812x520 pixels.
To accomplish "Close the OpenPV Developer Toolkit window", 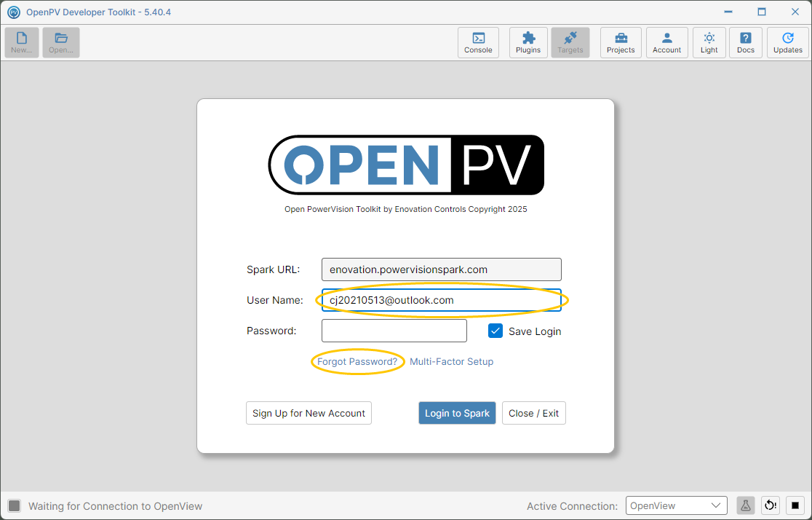I will pos(795,12).
